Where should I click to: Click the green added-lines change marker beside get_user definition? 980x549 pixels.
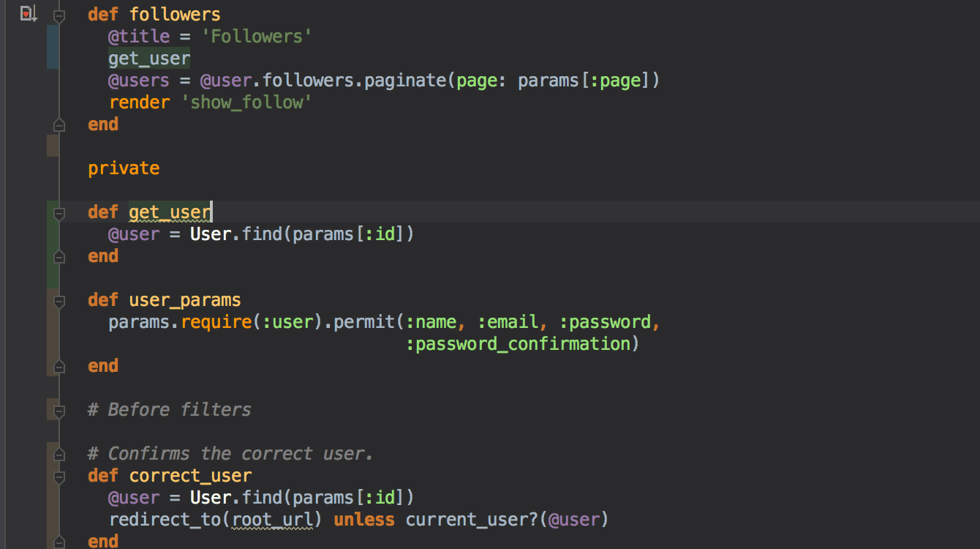53,244
